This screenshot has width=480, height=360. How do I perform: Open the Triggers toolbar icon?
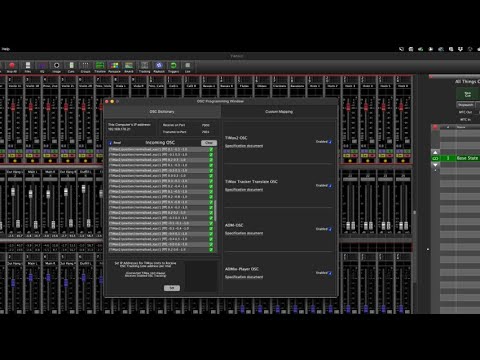click(173, 66)
